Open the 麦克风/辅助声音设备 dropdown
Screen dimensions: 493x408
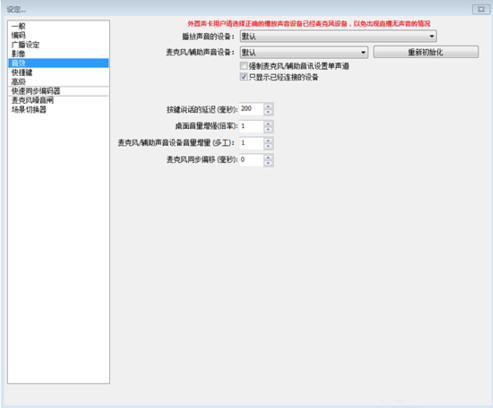tap(304, 52)
